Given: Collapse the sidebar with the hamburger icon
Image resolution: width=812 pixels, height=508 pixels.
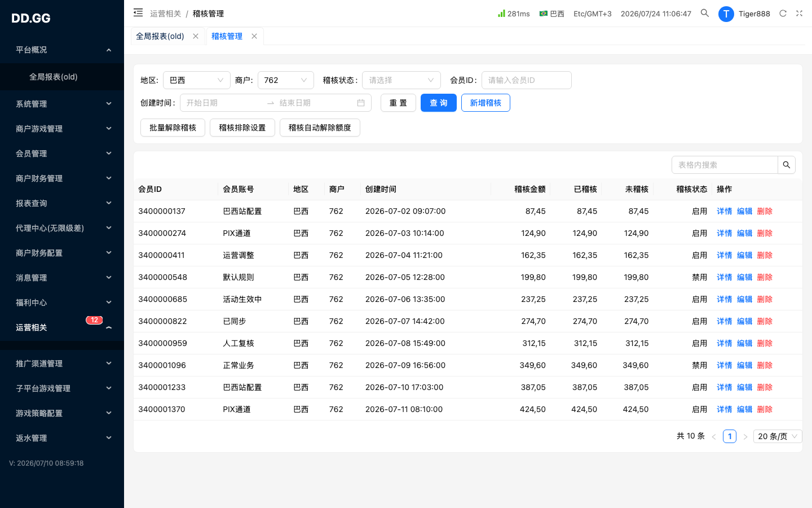Looking at the screenshot, I should [138, 12].
